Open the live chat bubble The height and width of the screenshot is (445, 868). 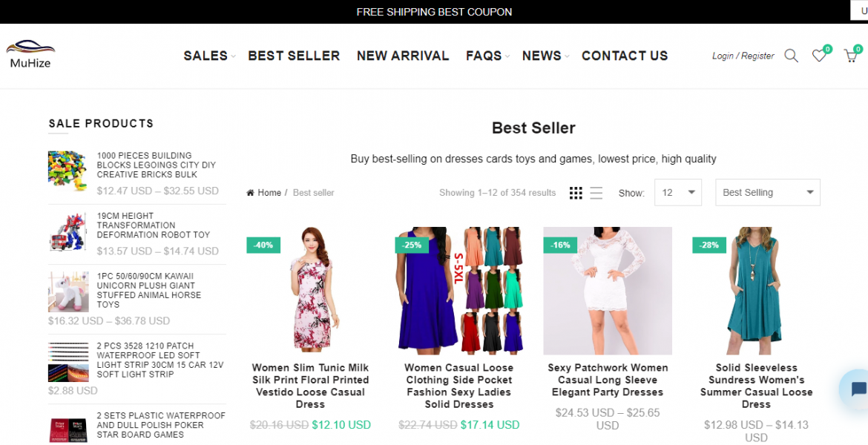pyautogui.click(x=857, y=389)
